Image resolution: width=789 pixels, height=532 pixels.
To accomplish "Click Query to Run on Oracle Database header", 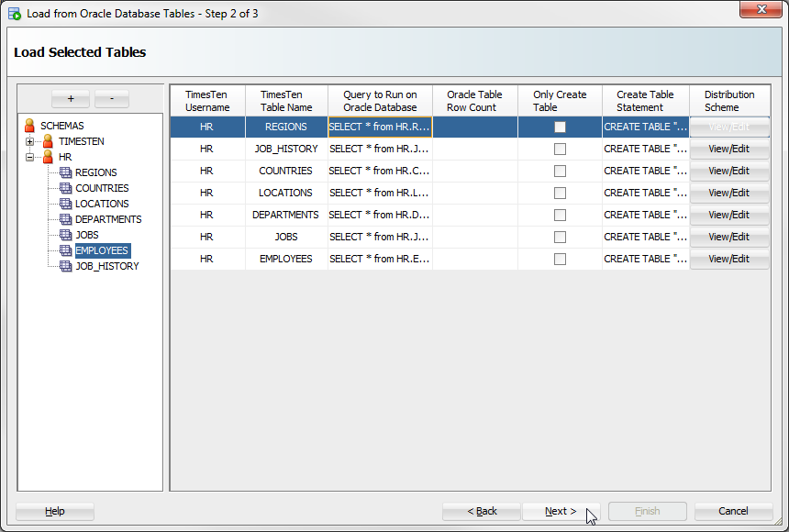I will (380, 101).
